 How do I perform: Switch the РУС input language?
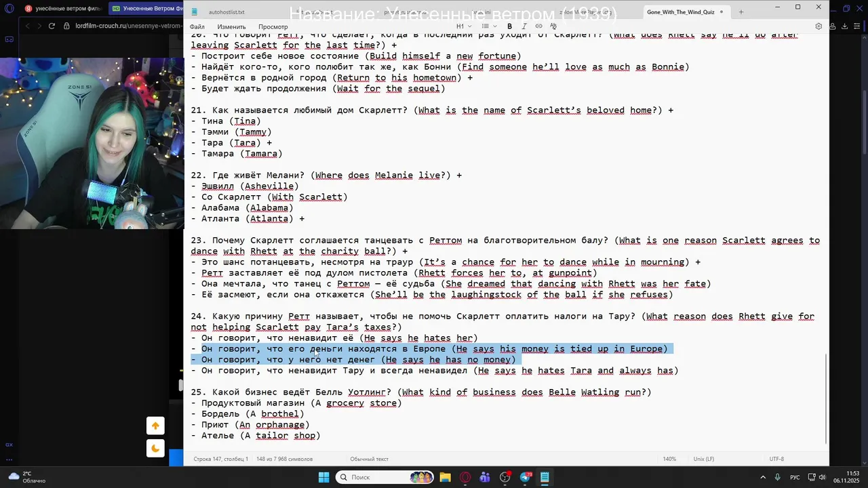point(795,477)
